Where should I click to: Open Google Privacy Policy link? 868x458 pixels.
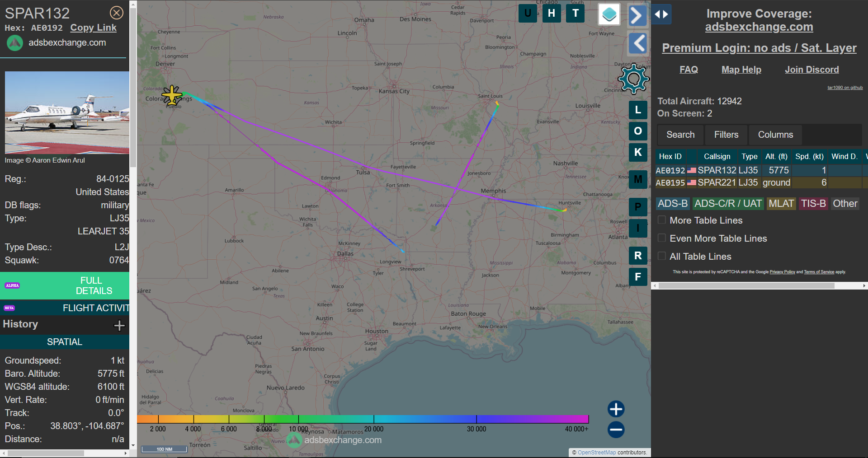(782, 272)
